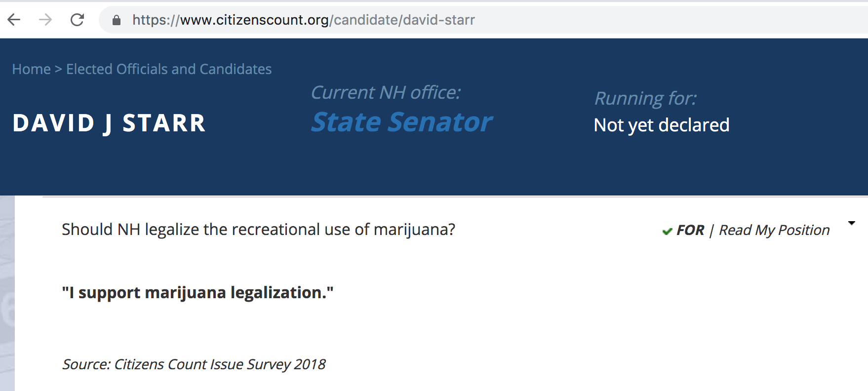
Task: Click the State Senator office link
Action: 401,122
